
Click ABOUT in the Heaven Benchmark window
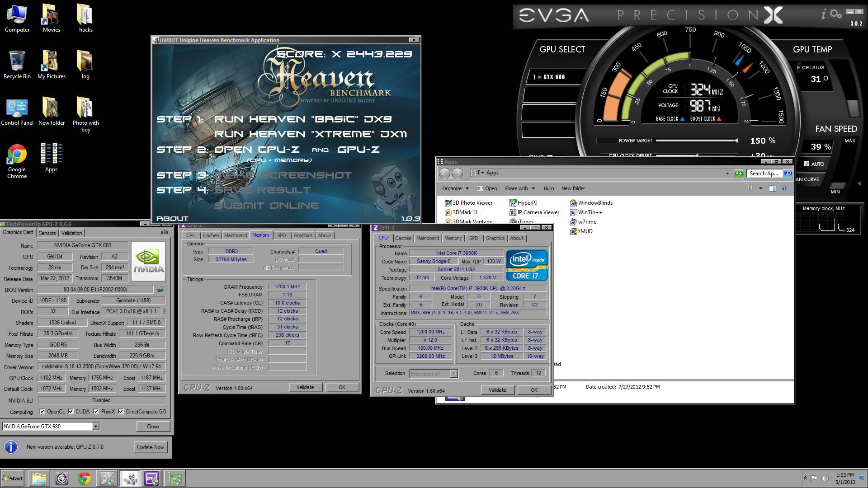(x=172, y=218)
